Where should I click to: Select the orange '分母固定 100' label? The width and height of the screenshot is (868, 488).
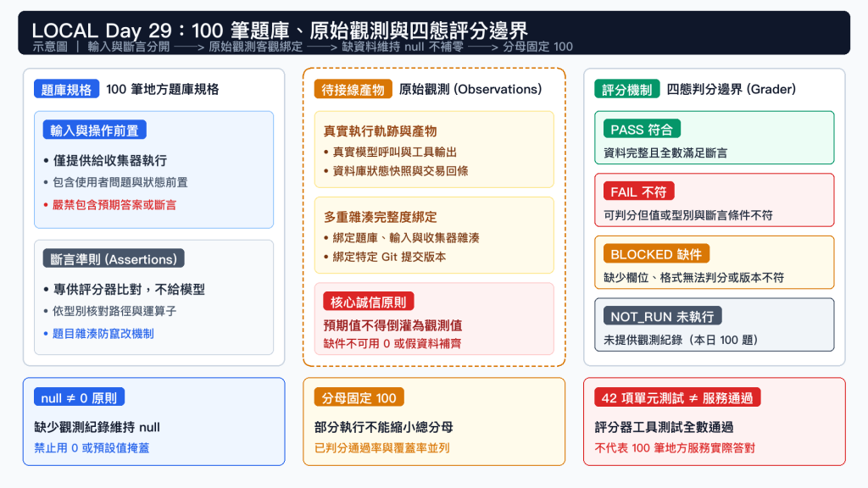click(x=359, y=397)
